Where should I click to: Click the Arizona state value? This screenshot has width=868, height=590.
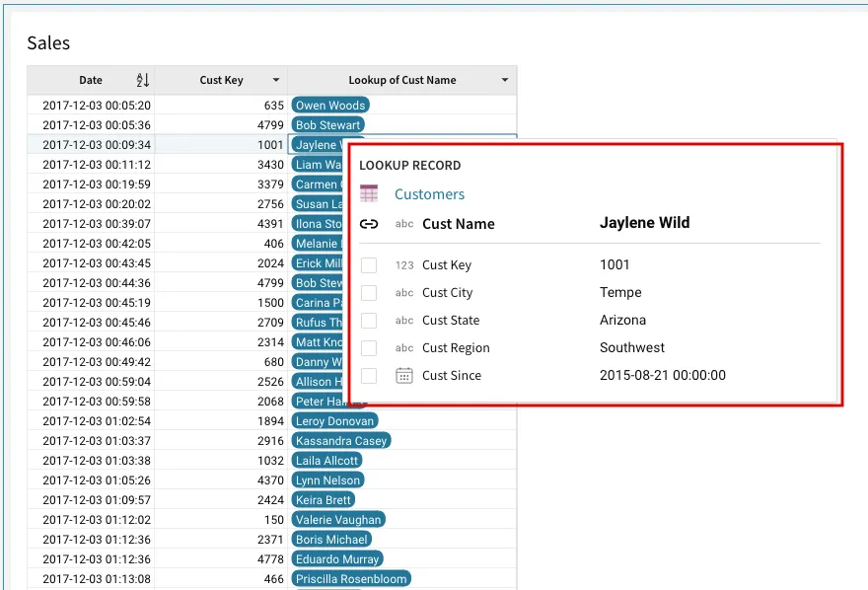pyautogui.click(x=622, y=321)
